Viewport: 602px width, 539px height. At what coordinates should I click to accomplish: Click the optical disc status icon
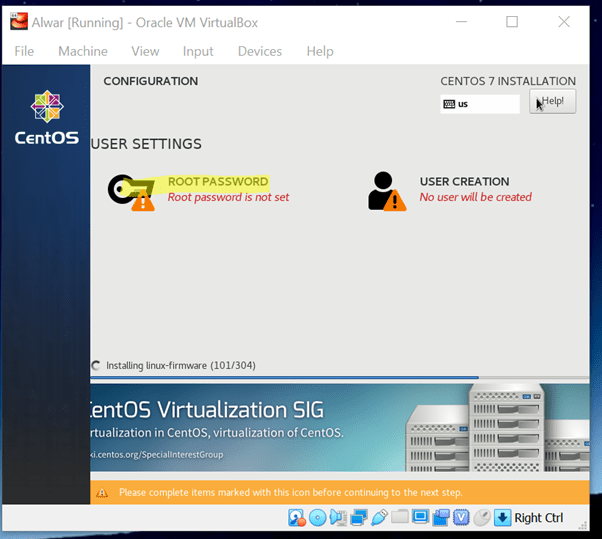(317, 517)
